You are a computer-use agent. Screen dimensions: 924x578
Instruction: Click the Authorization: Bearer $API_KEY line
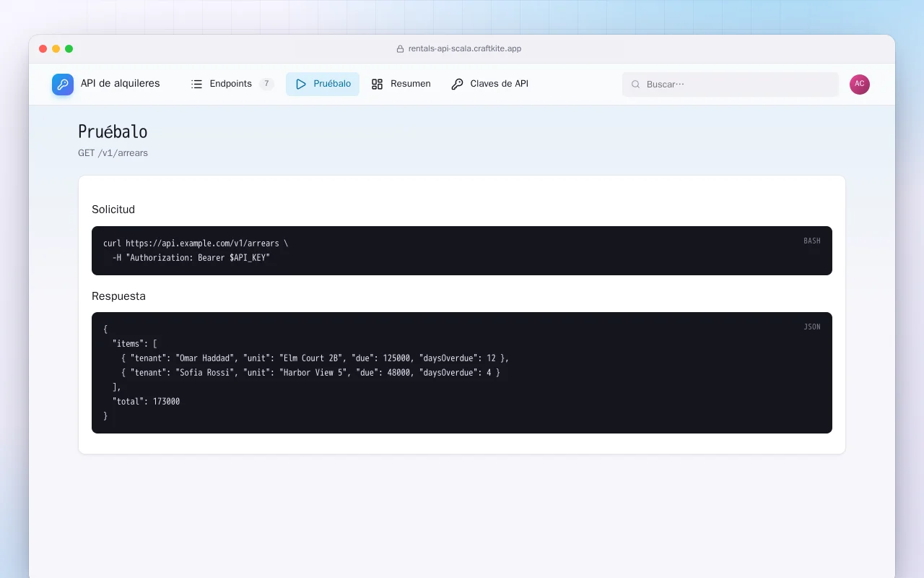[x=191, y=258]
